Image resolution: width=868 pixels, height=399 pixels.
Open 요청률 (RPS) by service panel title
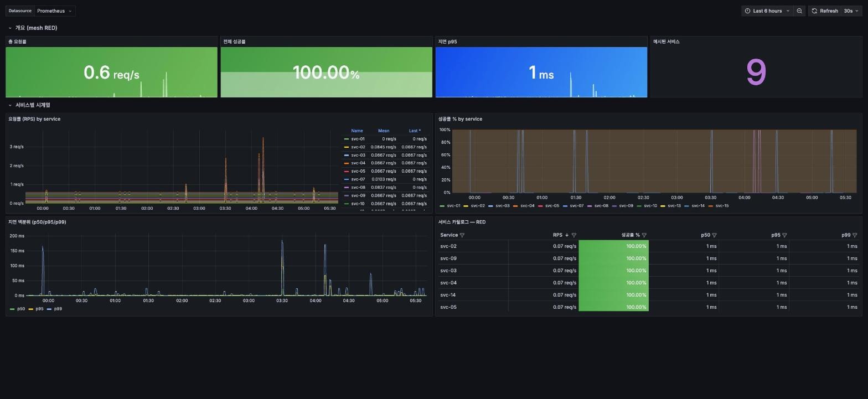pyautogui.click(x=34, y=119)
